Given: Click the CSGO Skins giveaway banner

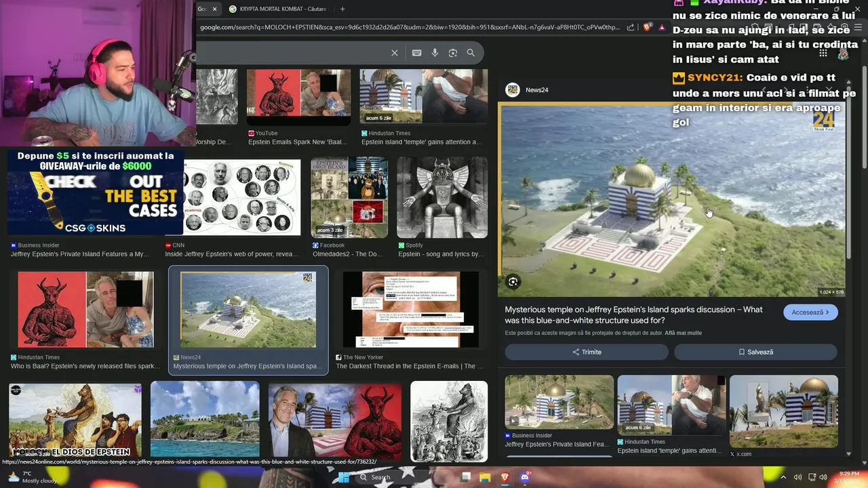Looking at the screenshot, I should tap(95, 192).
